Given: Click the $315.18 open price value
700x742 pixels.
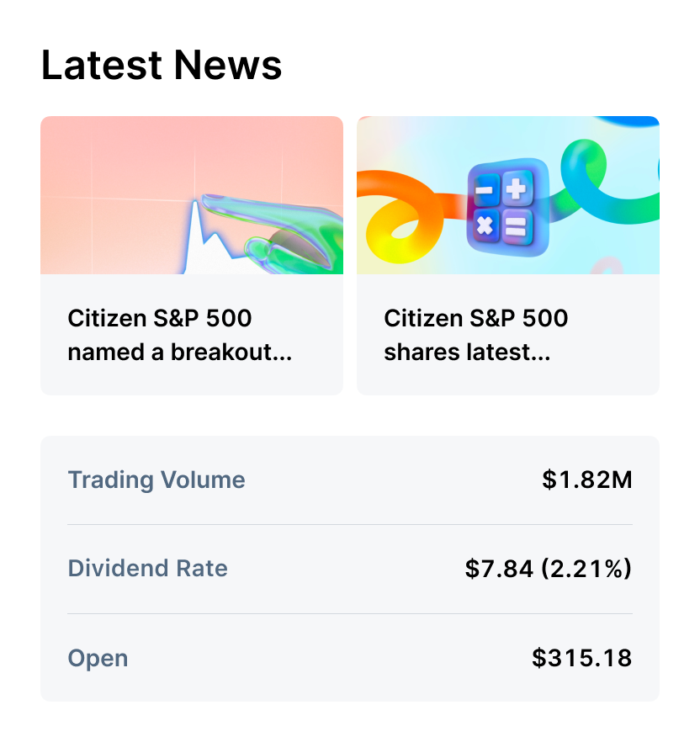Looking at the screenshot, I should click(x=581, y=658).
